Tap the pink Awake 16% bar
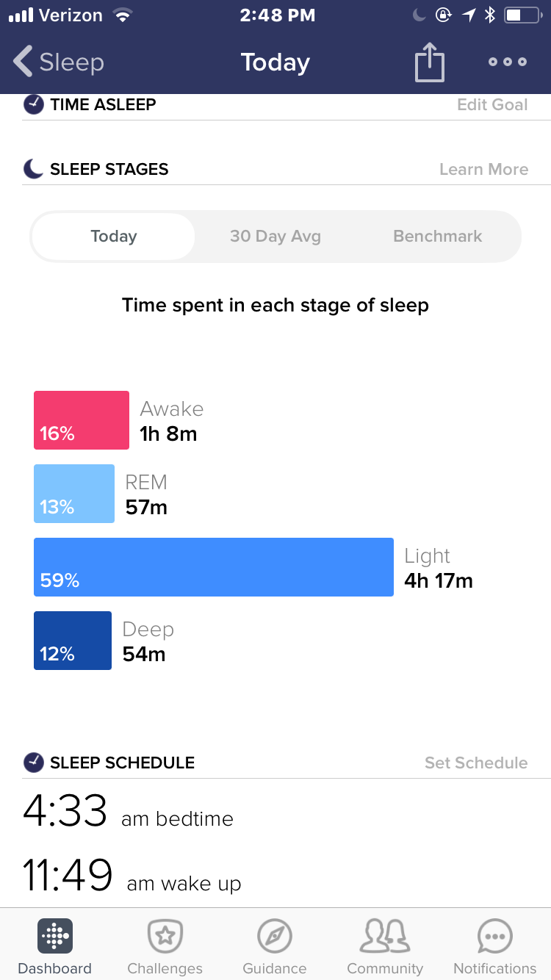551x980 pixels. pyautogui.click(x=82, y=420)
